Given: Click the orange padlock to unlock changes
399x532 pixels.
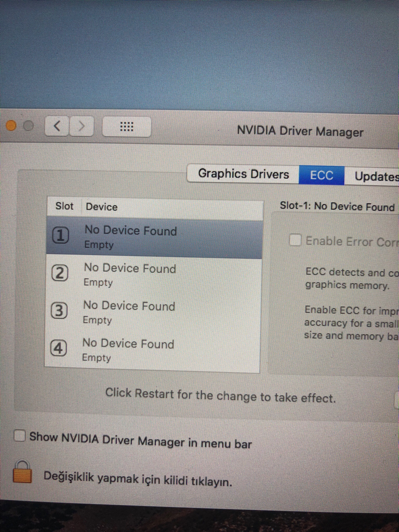Looking at the screenshot, I should click(x=22, y=472).
